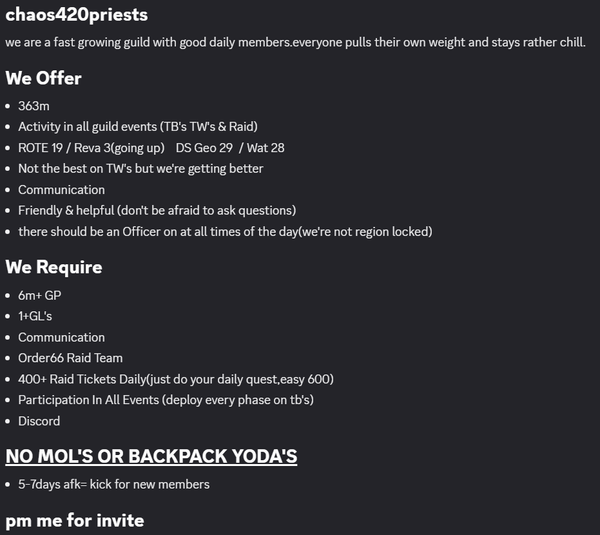The width and height of the screenshot is (600, 535).
Task: Click the Friendly & helpful bullet
Action: [x=157, y=210]
